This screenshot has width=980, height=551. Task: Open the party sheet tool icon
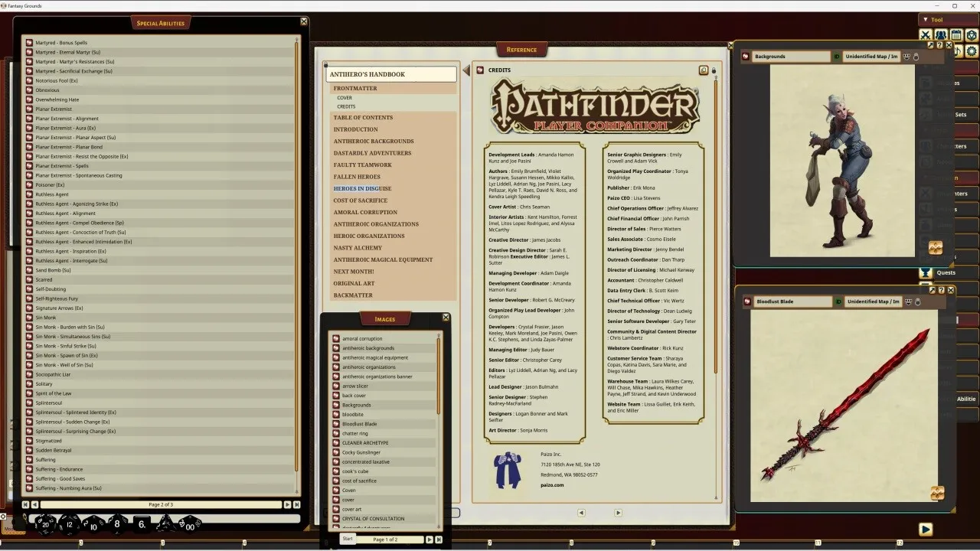941,35
